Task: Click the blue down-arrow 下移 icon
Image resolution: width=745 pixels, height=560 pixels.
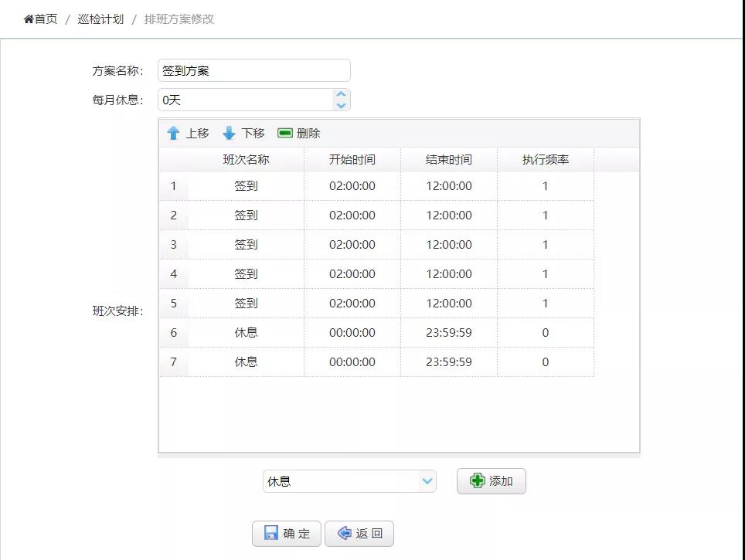Action: tap(229, 134)
